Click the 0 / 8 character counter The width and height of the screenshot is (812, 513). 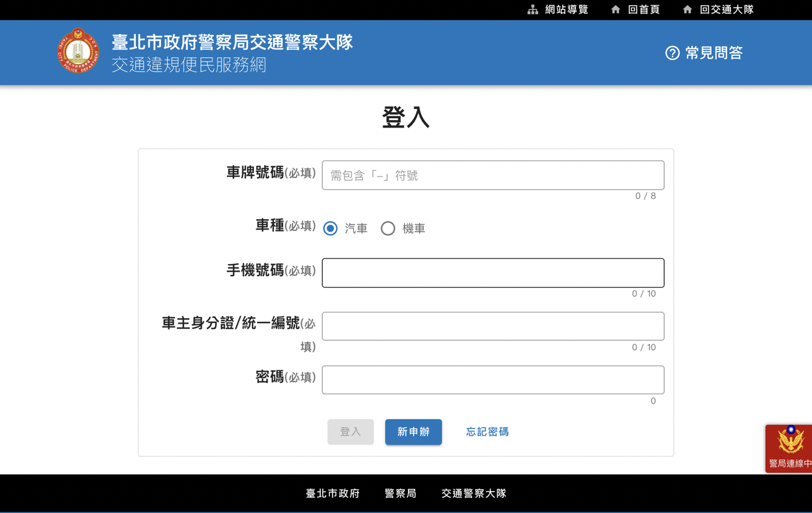tap(646, 196)
